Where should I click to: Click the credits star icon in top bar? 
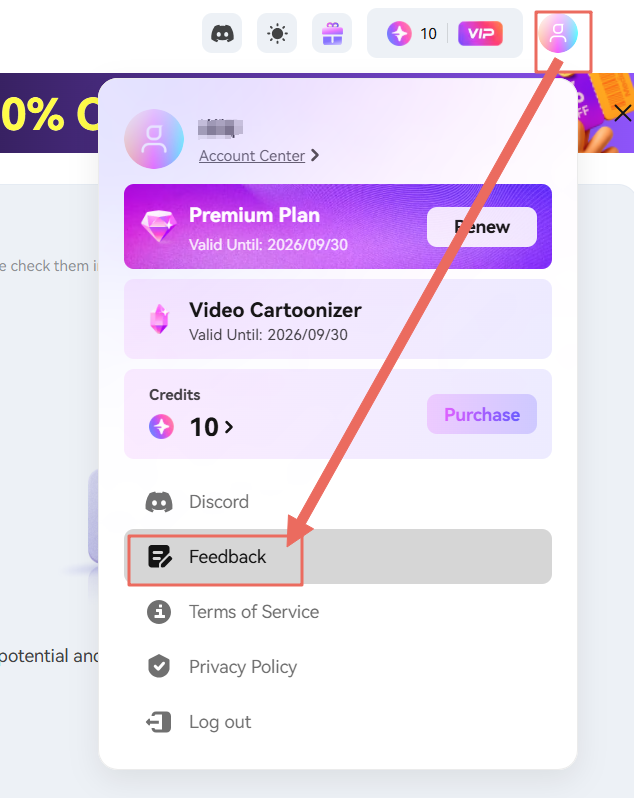click(399, 34)
